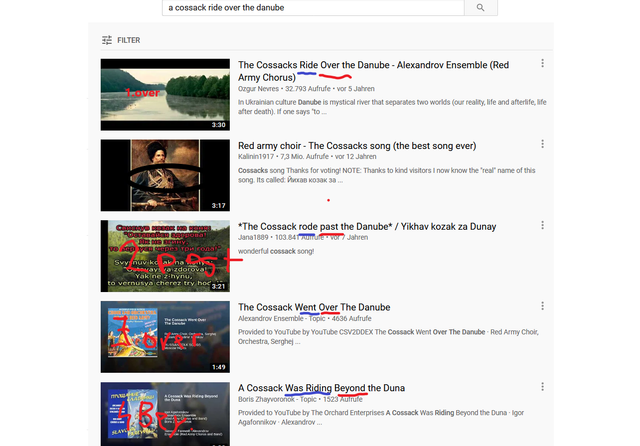Open the thumbnail of the Beyond the Duna video
640x446 pixels.
tap(165, 414)
